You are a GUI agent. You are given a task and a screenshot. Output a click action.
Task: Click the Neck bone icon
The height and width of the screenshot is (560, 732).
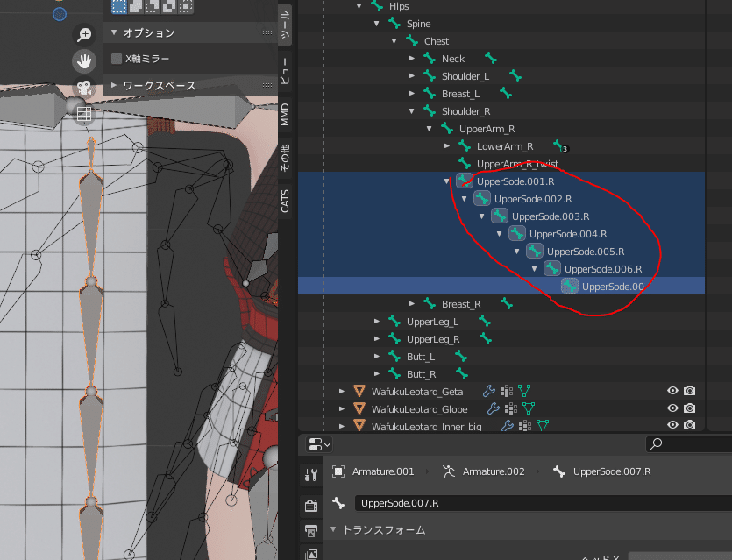[x=430, y=59]
